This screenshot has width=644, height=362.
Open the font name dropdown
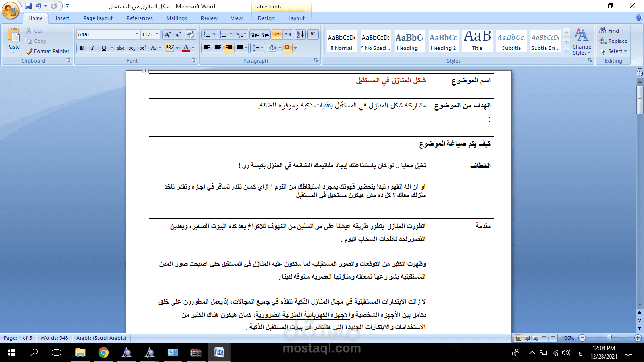point(137,34)
